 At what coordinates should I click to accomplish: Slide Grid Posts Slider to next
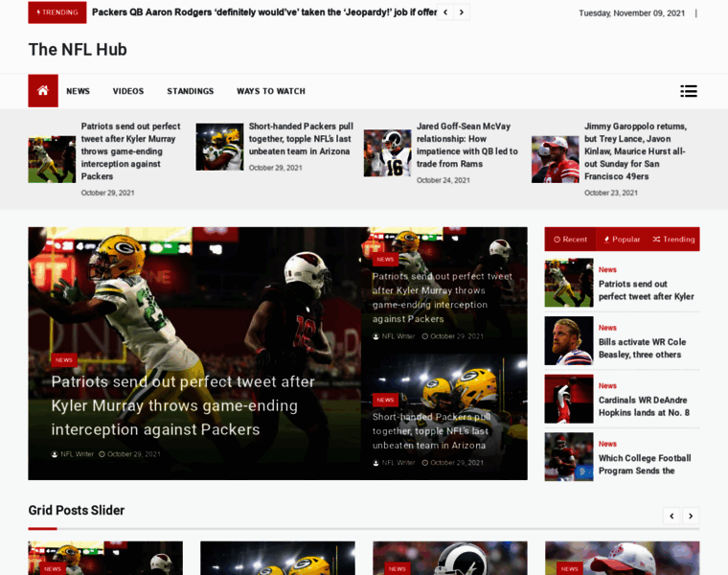(x=691, y=516)
